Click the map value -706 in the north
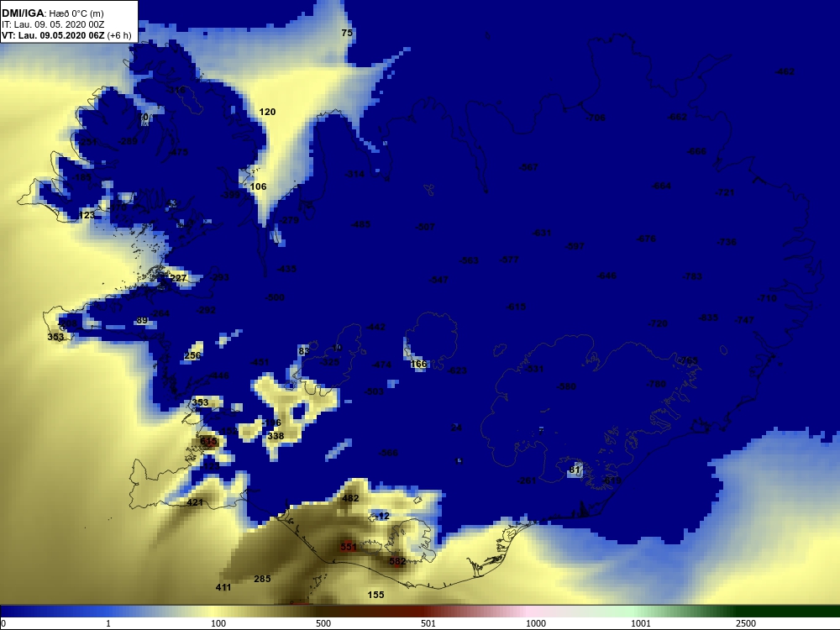Viewport: 840px width, 630px height. [x=596, y=118]
